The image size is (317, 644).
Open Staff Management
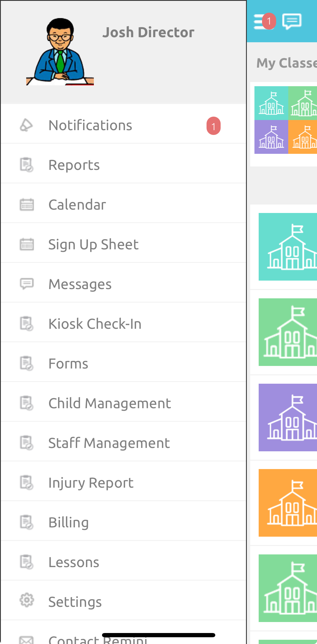point(109,443)
